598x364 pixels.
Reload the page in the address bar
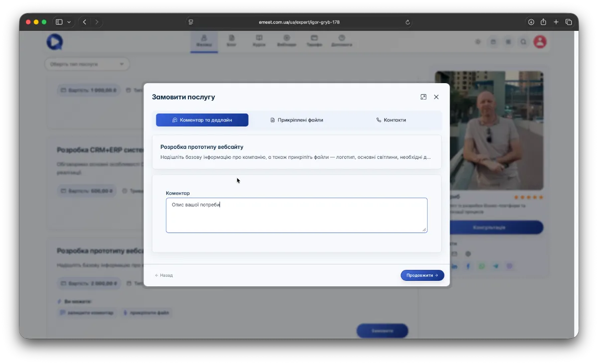(408, 22)
